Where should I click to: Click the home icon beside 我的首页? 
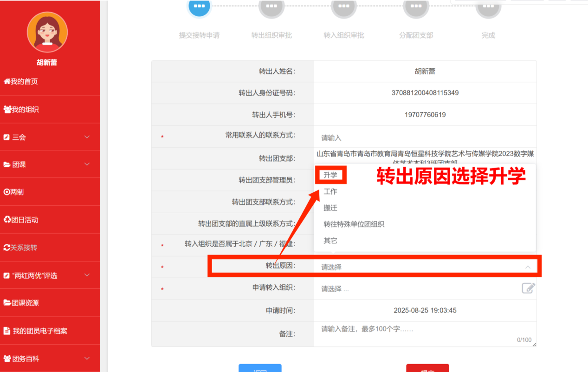click(x=7, y=82)
